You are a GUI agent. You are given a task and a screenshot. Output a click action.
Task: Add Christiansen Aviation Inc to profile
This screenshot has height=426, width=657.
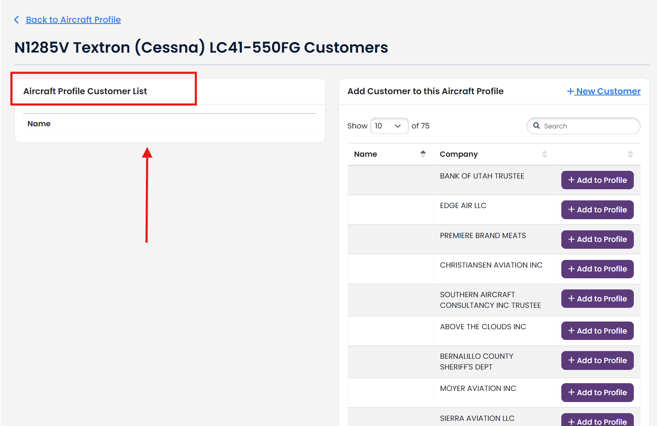coord(597,269)
